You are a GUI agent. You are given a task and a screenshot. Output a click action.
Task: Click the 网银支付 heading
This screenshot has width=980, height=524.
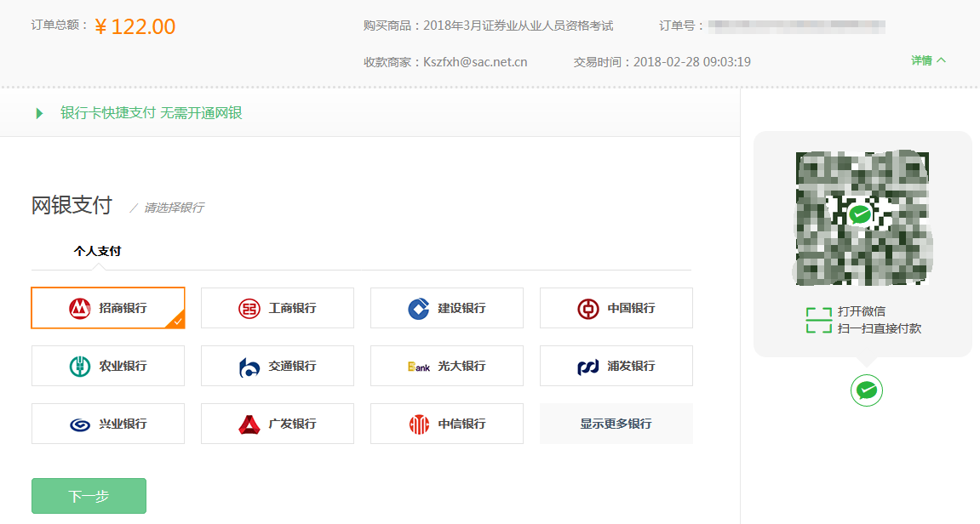[72, 205]
